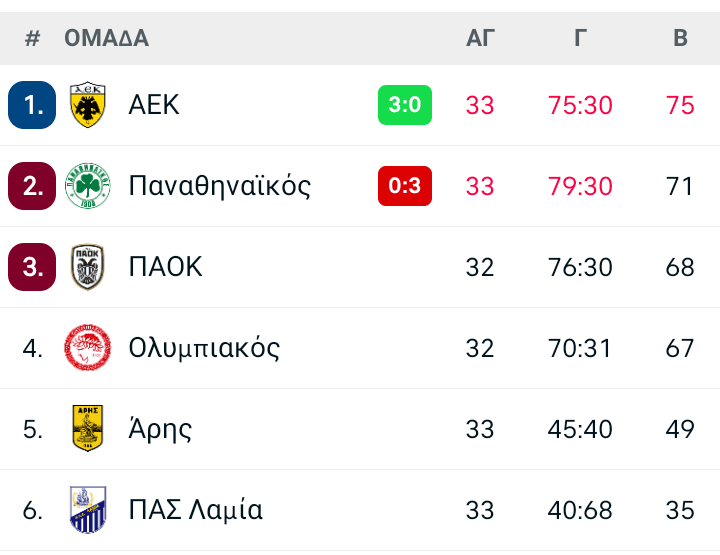Click the PAOK club crest icon
Viewport: 720px width, 555px height.
click(x=88, y=267)
